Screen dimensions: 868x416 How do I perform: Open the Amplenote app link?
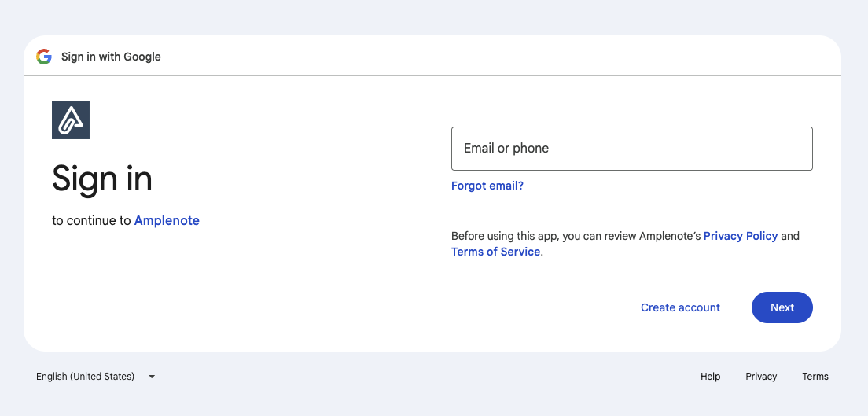(167, 220)
